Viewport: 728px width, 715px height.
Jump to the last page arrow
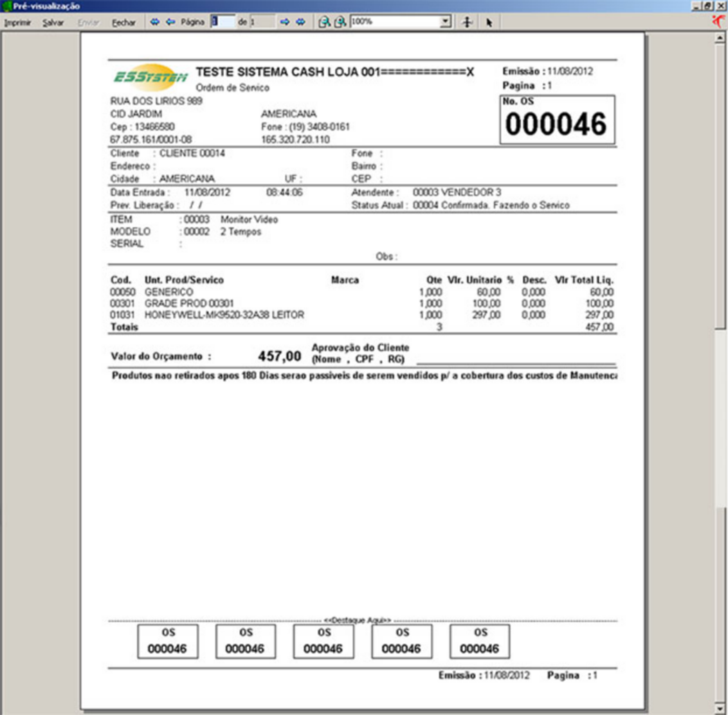coord(300,22)
